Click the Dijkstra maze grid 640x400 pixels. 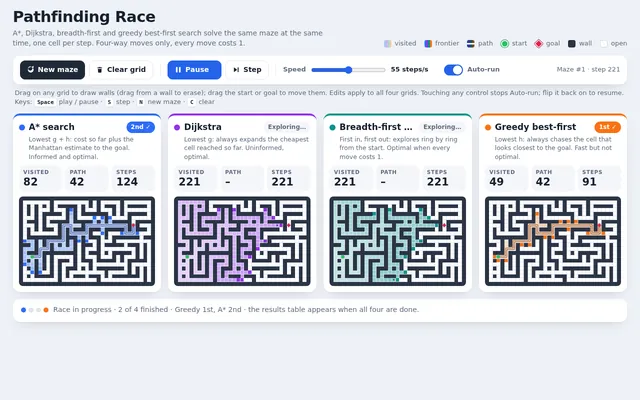242,241
